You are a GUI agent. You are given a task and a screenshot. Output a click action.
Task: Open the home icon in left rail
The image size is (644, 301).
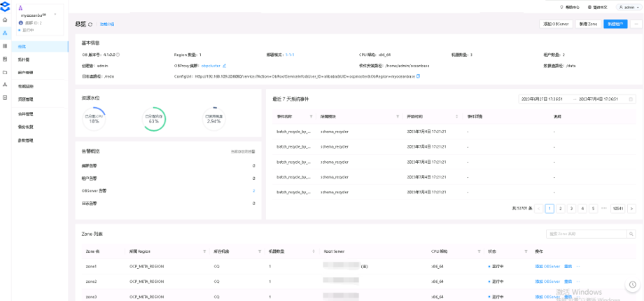point(5,20)
